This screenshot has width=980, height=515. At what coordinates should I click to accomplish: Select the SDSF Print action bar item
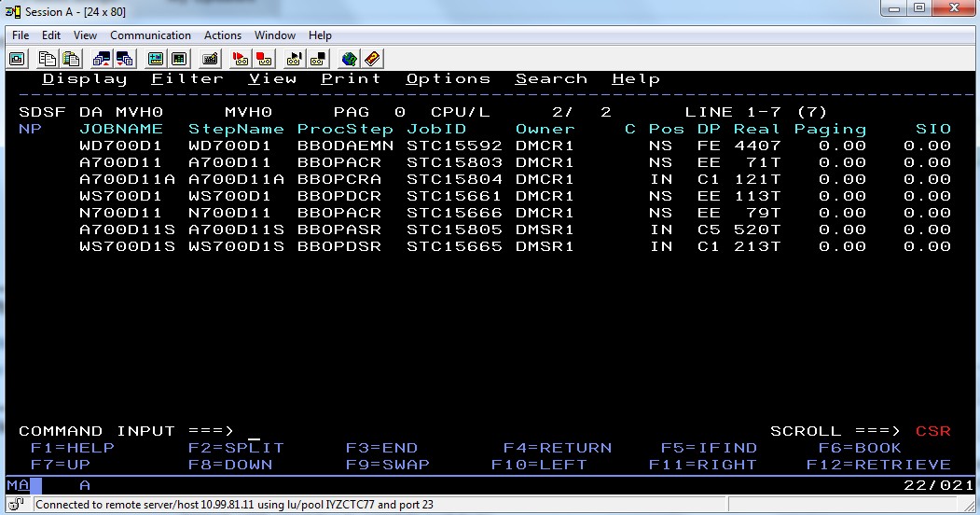[x=351, y=78]
